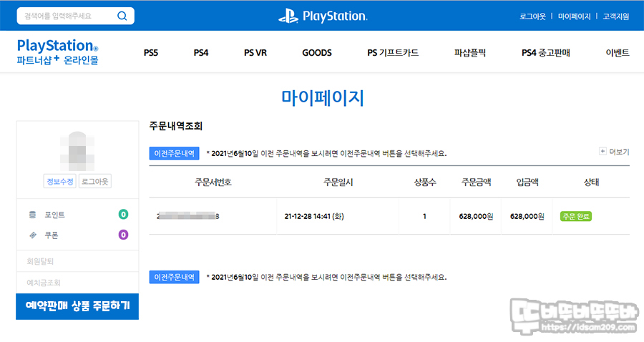Screen dimensions: 644x342
Task: Click the 주문일시 column header
Action: [x=338, y=182]
